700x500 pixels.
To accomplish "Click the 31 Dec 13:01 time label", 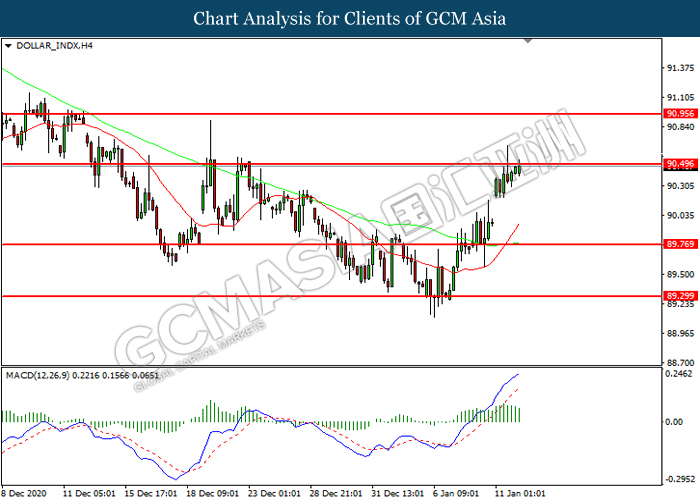I will tap(397, 493).
